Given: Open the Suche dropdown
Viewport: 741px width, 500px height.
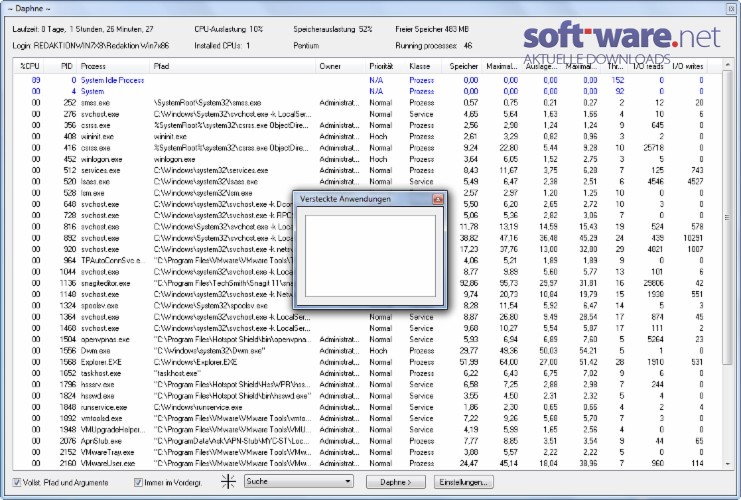Looking at the screenshot, I should [x=299, y=482].
